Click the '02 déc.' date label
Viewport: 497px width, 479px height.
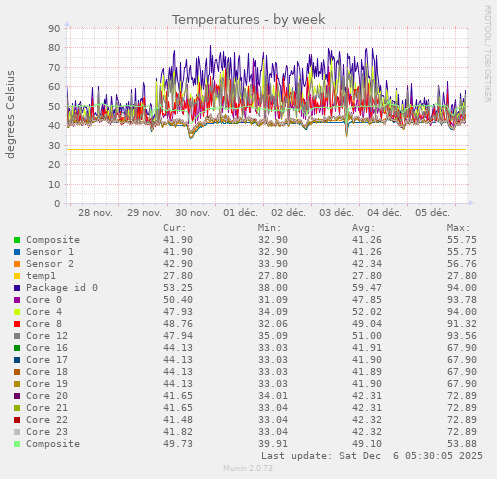[x=288, y=213]
